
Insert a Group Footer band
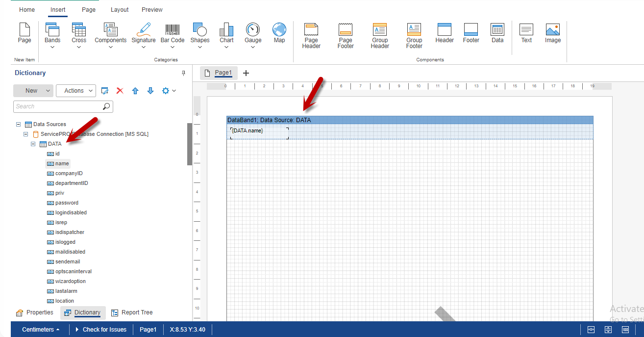tap(414, 36)
